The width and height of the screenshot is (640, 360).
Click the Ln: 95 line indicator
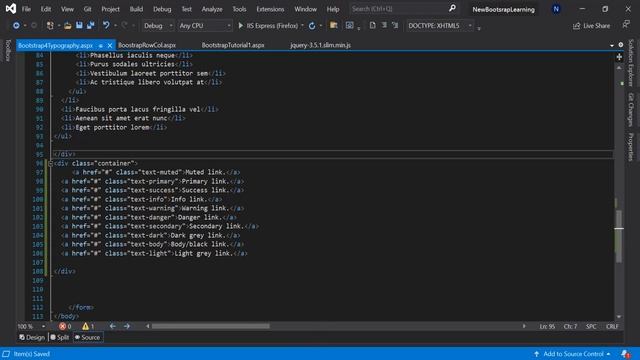547,327
